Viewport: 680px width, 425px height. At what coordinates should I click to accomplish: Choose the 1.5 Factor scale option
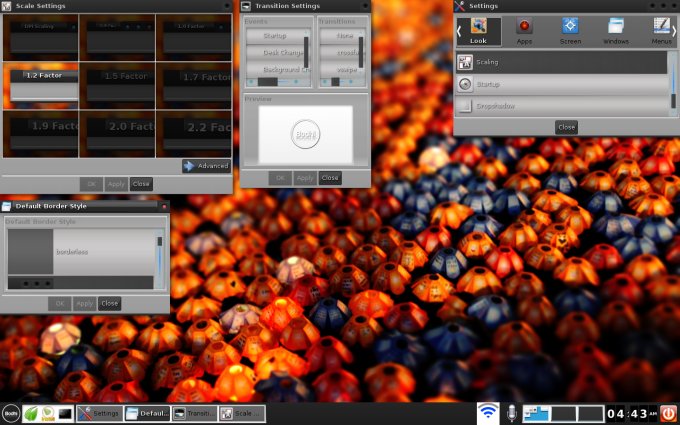click(x=117, y=85)
